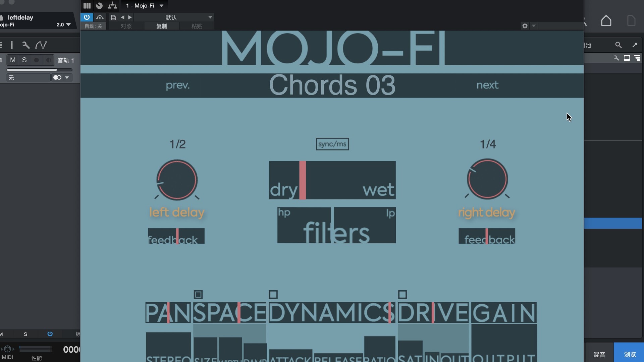Click the 自动: 关 automation button
The image size is (644, 362).
pos(93,26)
